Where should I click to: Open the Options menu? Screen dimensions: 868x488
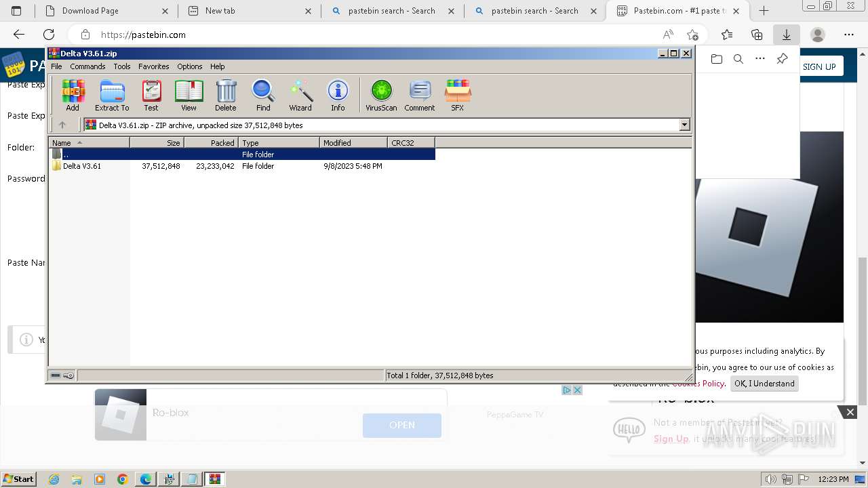[190, 66]
